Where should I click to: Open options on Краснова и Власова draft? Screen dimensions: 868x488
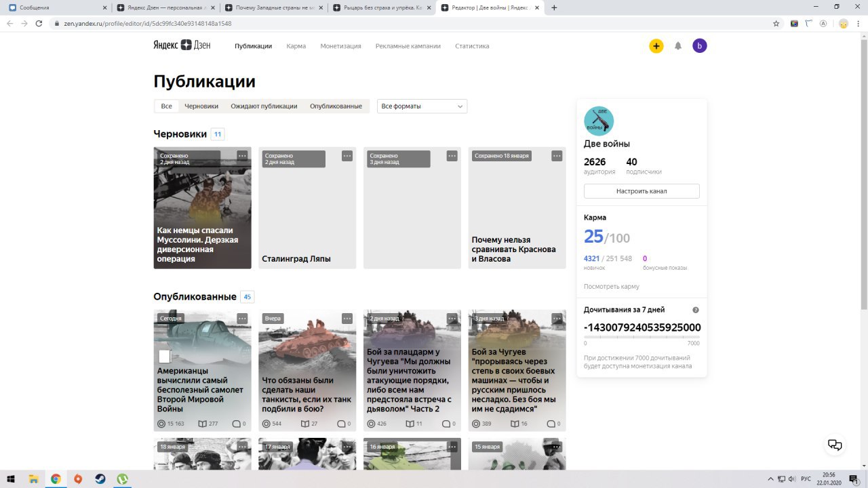(x=557, y=156)
